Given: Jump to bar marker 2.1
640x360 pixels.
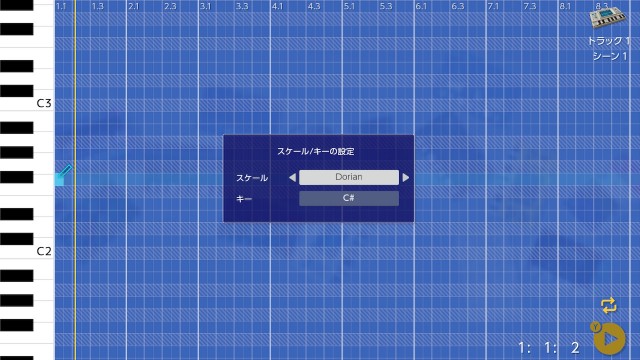Looking at the screenshot, I should pos(133,6).
